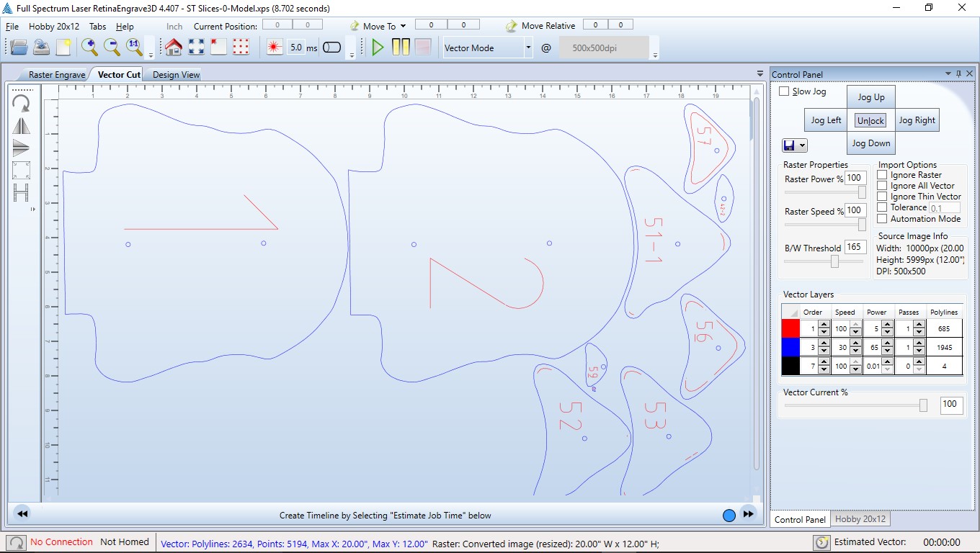Click the red dotted perimeter icon
Viewport: 980px width, 553px height.
pyautogui.click(x=241, y=48)
